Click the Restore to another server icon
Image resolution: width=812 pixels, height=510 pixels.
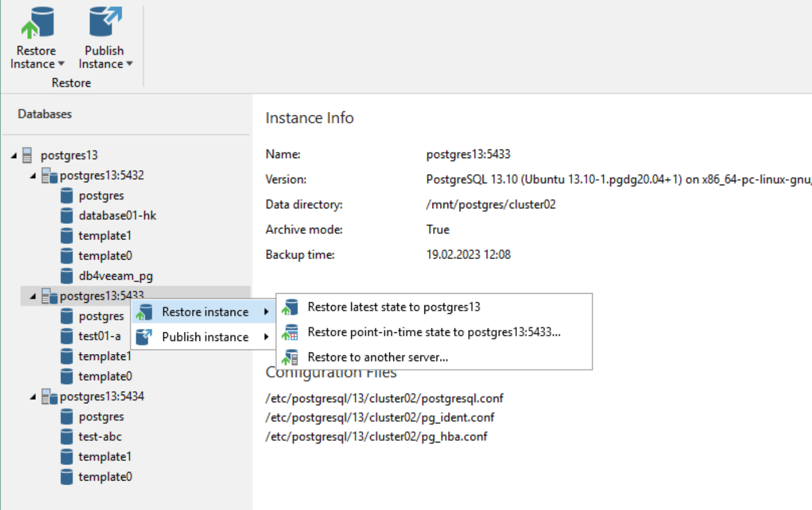[290, 358]
